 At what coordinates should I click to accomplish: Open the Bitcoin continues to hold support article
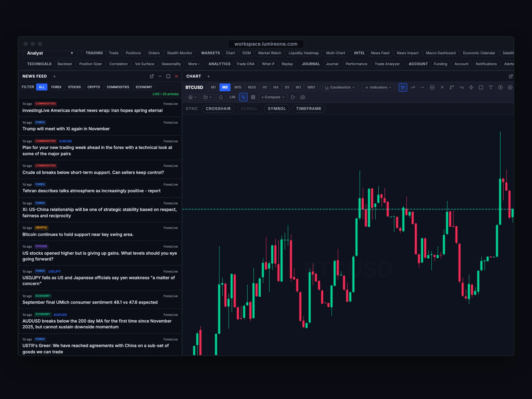(100, 231)
